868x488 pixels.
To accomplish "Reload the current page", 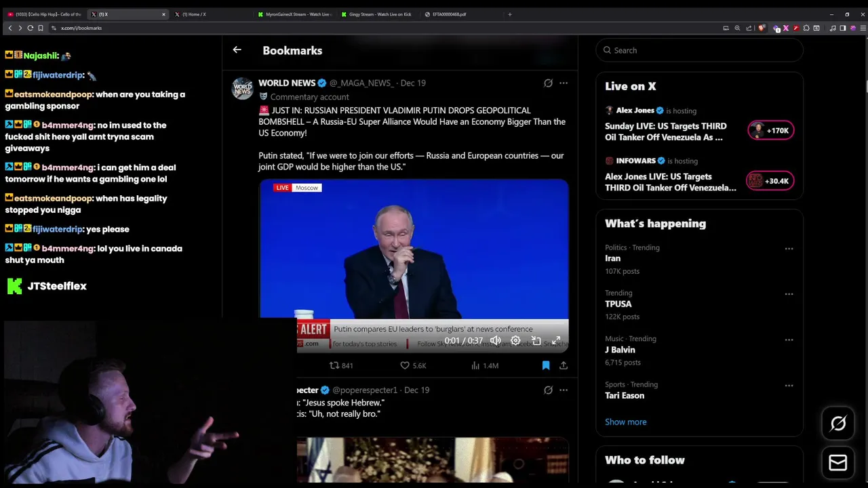I will click(x=30, y=28).
